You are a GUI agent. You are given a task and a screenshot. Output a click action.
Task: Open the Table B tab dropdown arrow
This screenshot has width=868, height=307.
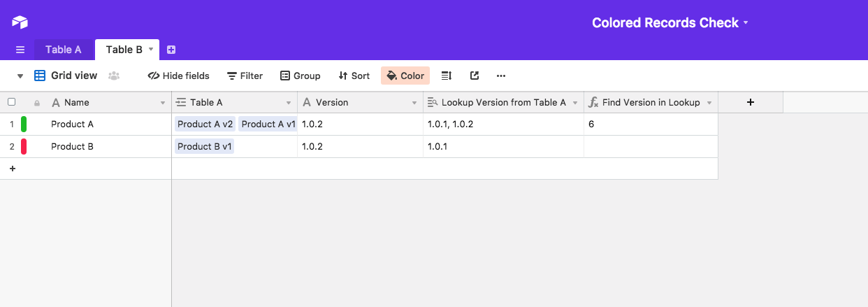(151, 49)
